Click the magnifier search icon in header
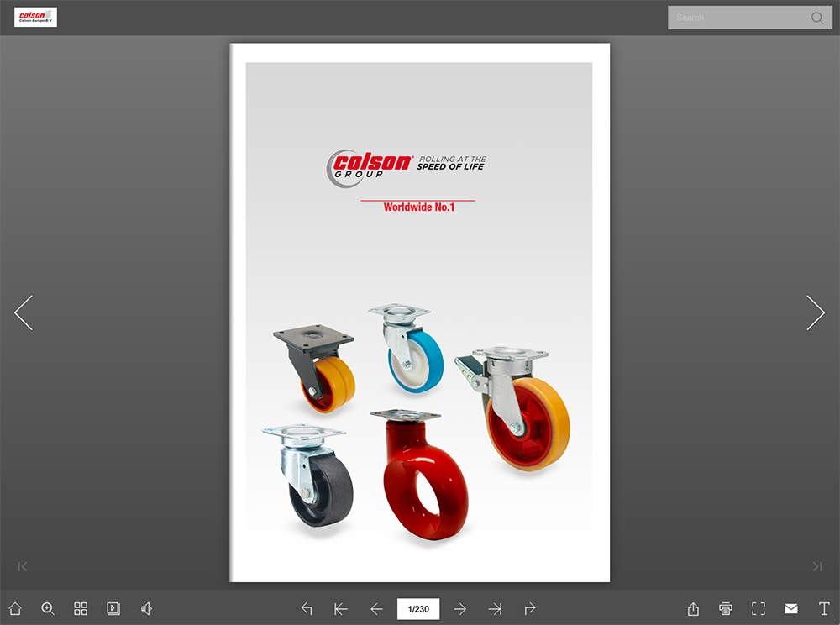Viewport: 840px width, 625px height. point(817,18)
